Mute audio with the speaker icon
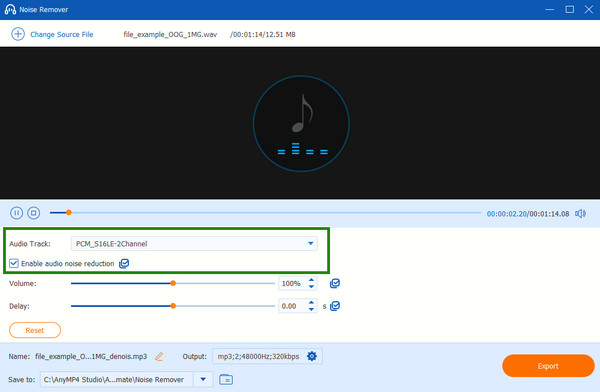The image size is (600, 392). click(580, 213)
